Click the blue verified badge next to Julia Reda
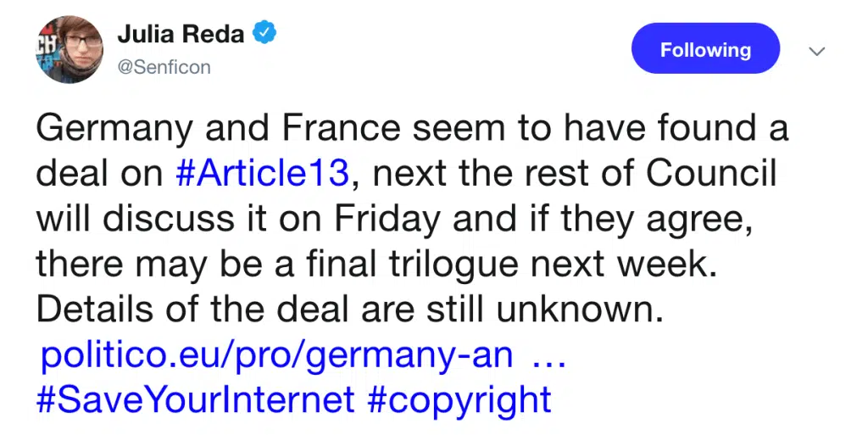868x435 pixels. tap(264, 33)
